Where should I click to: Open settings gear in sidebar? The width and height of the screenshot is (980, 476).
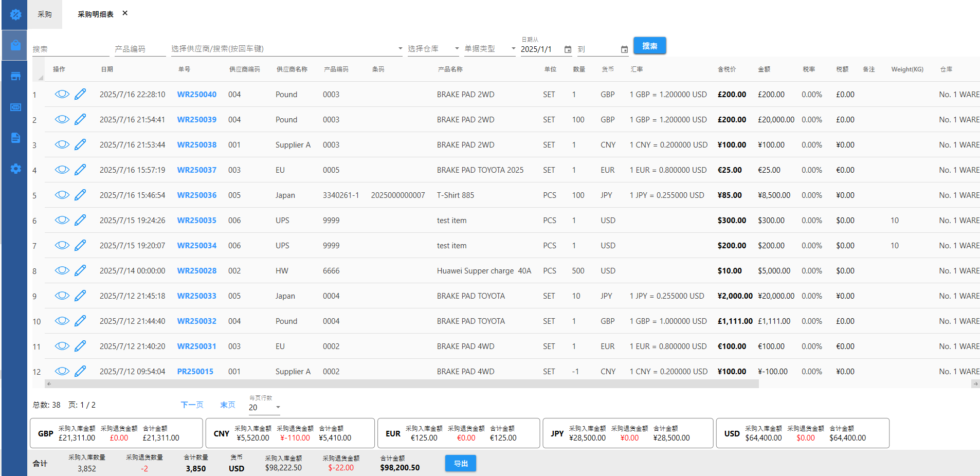[x=15, y=169]
